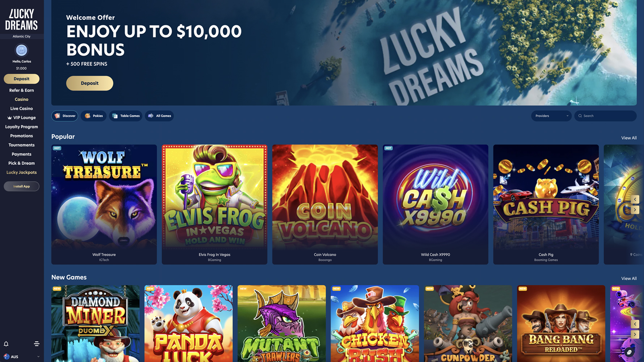Screen dimensions: 644x362
Task: Advance New Games carousel with the right arrow
Action: pyautogui.click(x=635, y=334)
